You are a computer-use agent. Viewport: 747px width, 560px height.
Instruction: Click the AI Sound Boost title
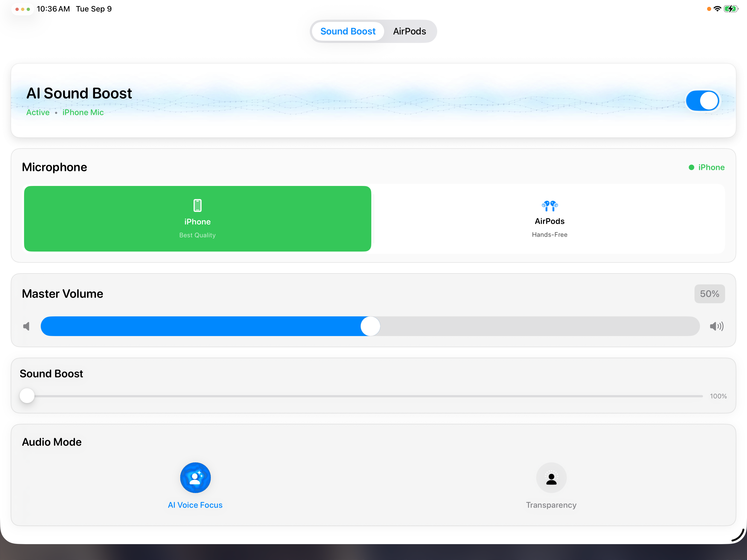pyautogui.click(x=79, y=93)
